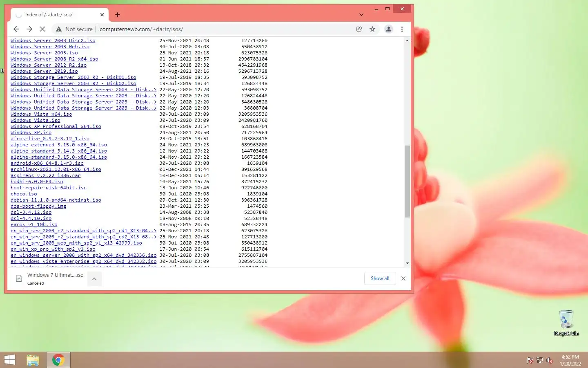Click alpine-standard-3.14.3-x86_64.iso link
Viewport: 588px width, 368px height.
pyautogui.click(x=59, y=151)
